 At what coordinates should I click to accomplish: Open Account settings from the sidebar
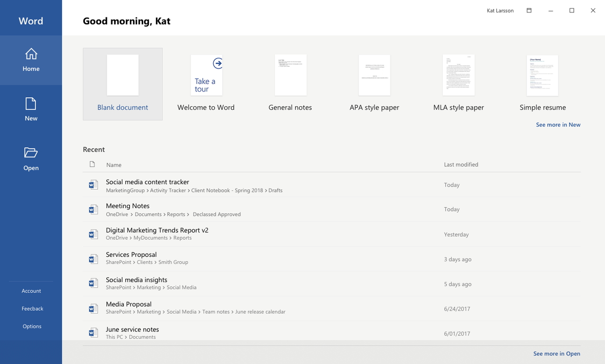click(31, 291)
